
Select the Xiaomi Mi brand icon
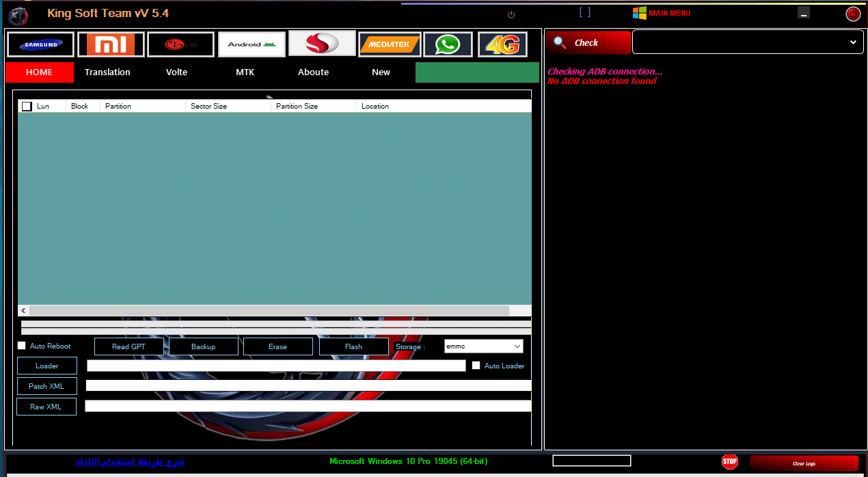[111, 44]
